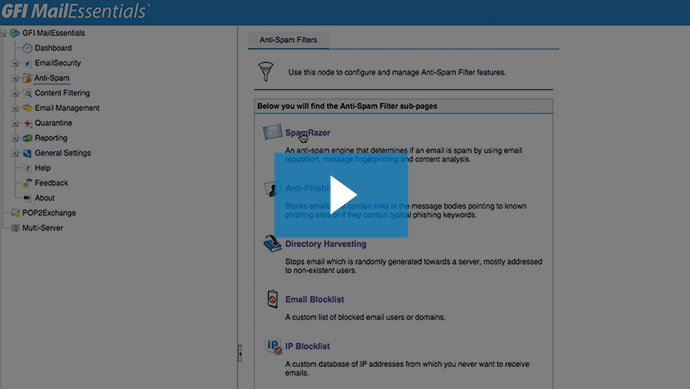
Task: Click the Help question mark icon
Action: click(27, 168)
